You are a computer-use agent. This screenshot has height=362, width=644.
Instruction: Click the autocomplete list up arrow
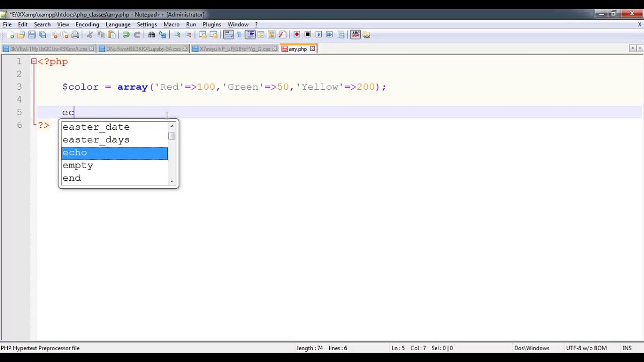point(172,126)
